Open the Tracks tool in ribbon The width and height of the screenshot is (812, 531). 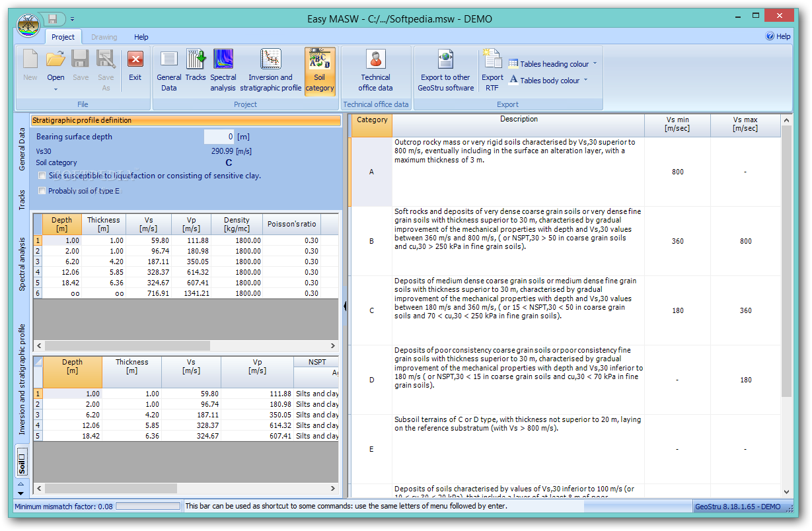pos(196,65)
